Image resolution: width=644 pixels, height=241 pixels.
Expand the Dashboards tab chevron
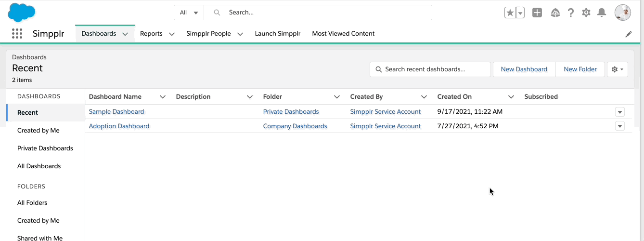click(125, 34)
